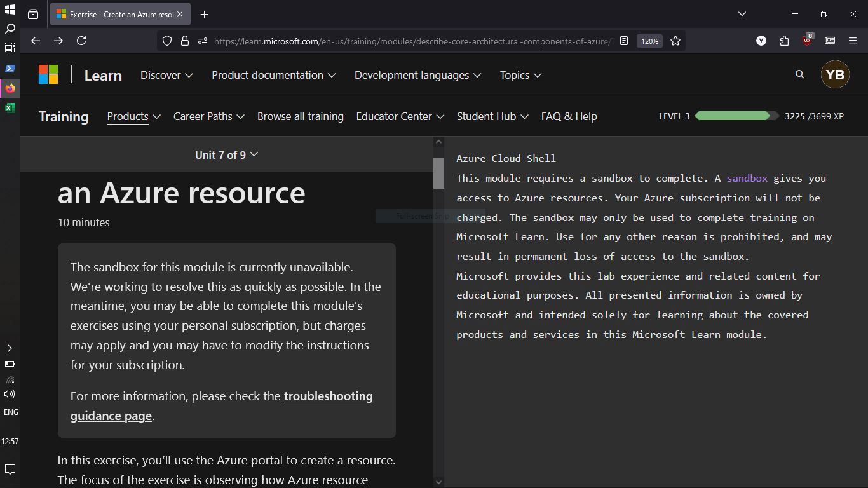Click the Azure Cloud Shell heading
This screenshot has width=868, height=488.
[506, 159]
